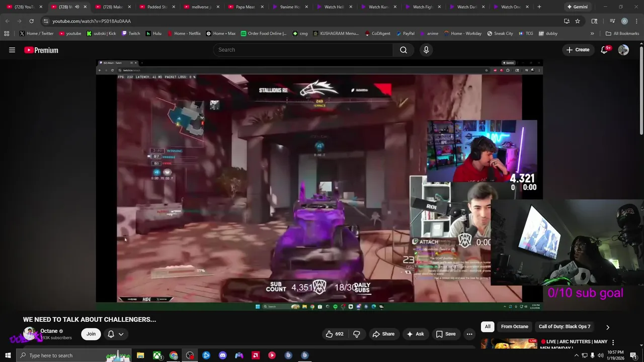The width and height of the screenshot is (644, 362).
Task: Open File Explorer from taskbar
Action: 140,355
